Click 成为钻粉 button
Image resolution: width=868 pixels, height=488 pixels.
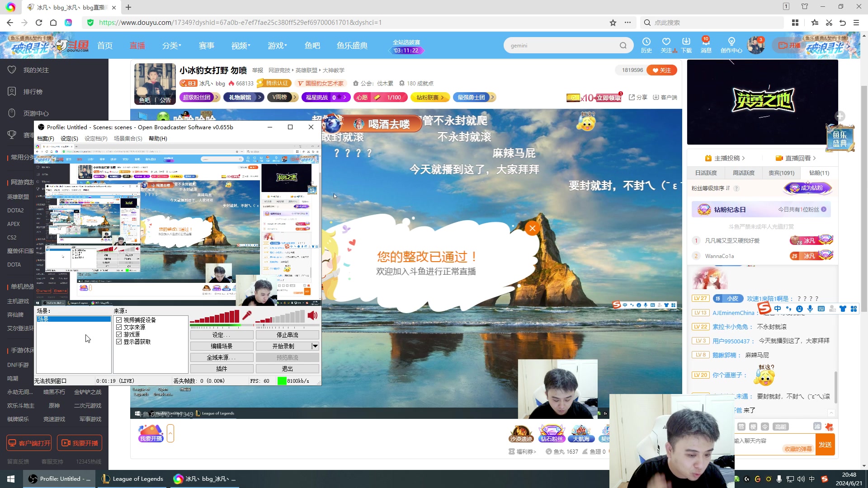pos(808,188)
